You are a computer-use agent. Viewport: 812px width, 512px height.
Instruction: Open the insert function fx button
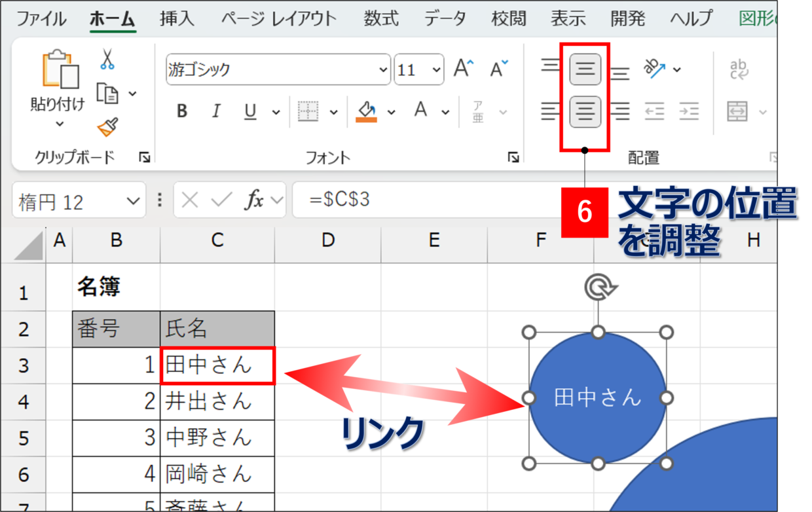254,200
